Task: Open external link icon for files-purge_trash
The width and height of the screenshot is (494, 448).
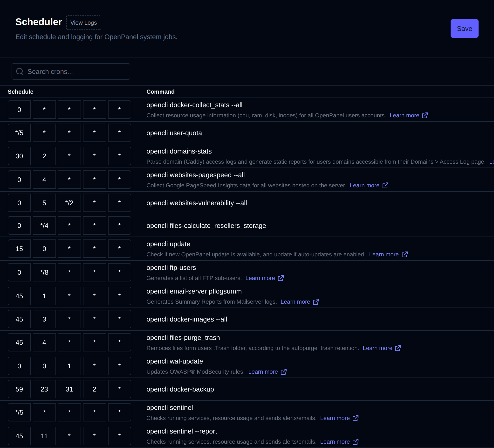Action: (x=398, y=348)
